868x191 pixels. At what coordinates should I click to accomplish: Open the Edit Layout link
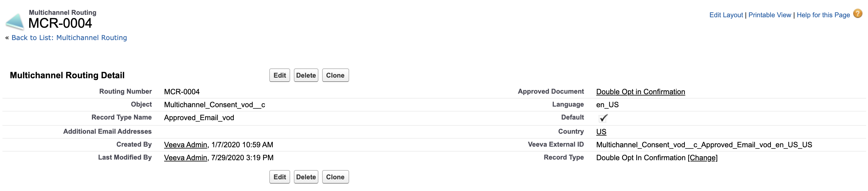point(726,15)
